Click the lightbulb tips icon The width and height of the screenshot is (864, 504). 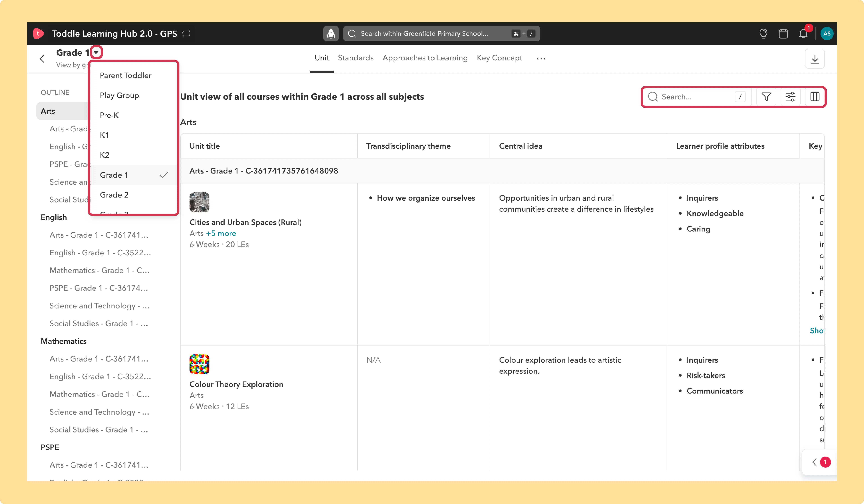coord(763,34)
